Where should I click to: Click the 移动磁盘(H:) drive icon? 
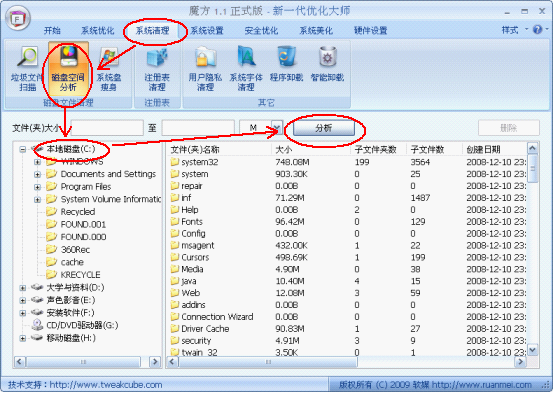pyautogui.click(x=37, y=338)
